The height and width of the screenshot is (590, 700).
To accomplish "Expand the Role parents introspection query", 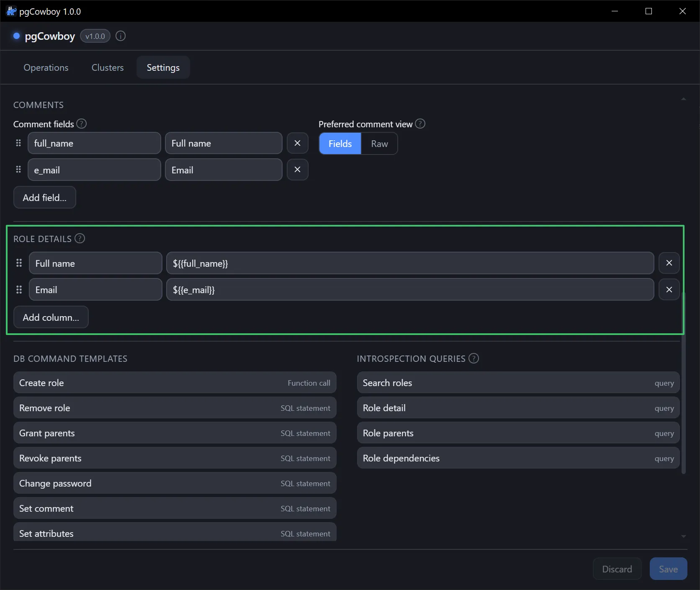I will pos(518,433).
